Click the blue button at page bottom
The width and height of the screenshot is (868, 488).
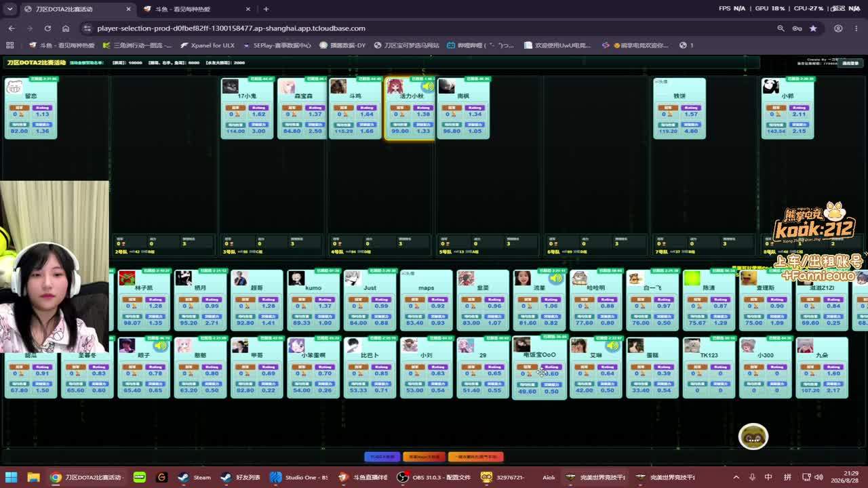[x=382, y=457]
